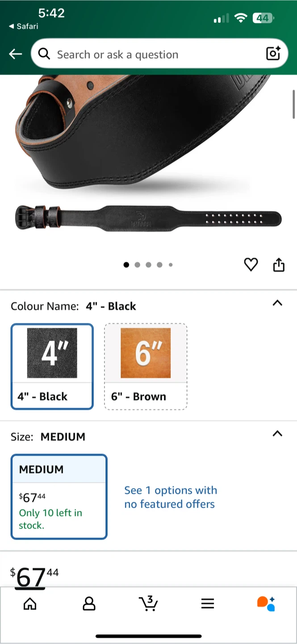Open camera lens search icon
This screenshot has height=644, width=297.
(x=273, y=54)
